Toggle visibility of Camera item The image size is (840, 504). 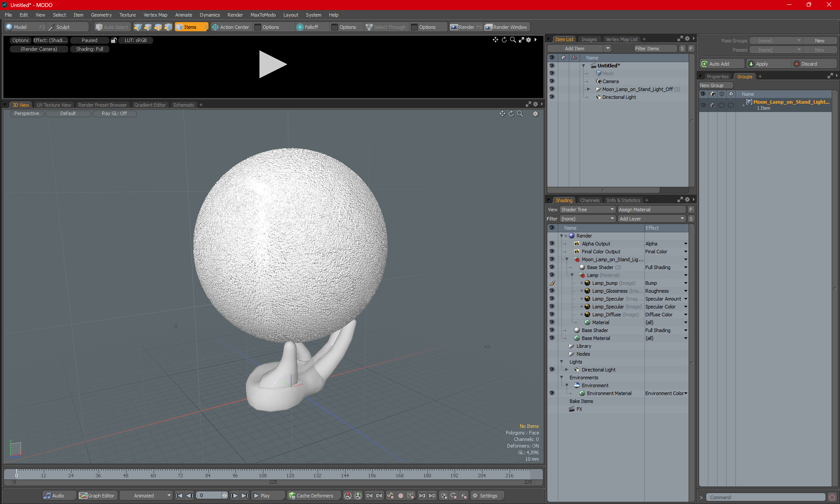point(552,81)
